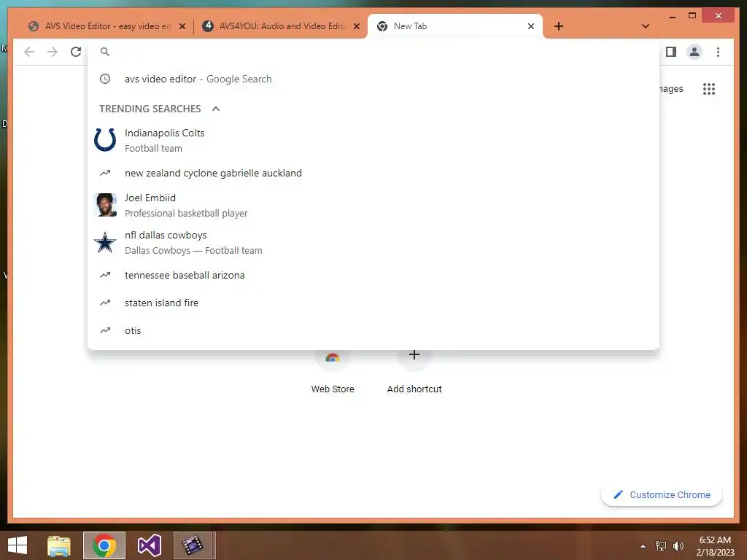Click the Colts horseshoe logo

point(105,140)
